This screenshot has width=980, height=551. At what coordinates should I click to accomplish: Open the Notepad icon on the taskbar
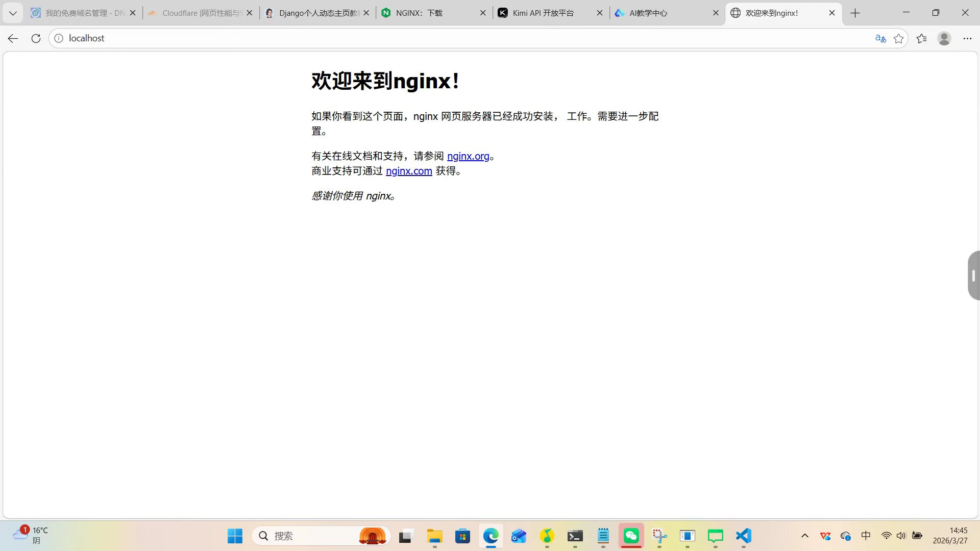[x=603, y=536]
